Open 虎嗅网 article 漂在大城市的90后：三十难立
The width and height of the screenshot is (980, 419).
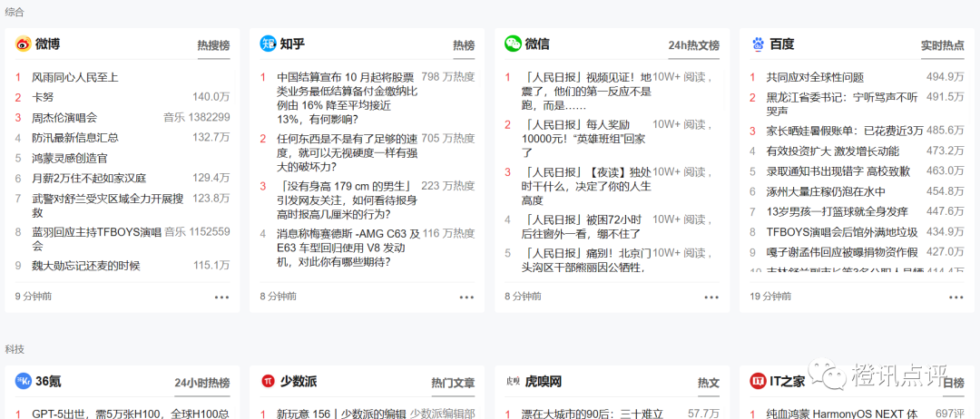[x=592, y=414]
